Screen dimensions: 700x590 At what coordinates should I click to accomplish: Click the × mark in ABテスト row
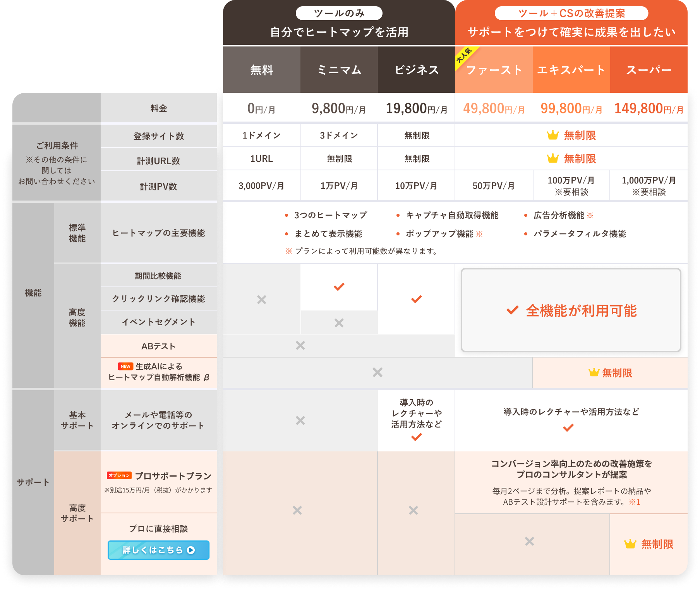tap(300, 345)
